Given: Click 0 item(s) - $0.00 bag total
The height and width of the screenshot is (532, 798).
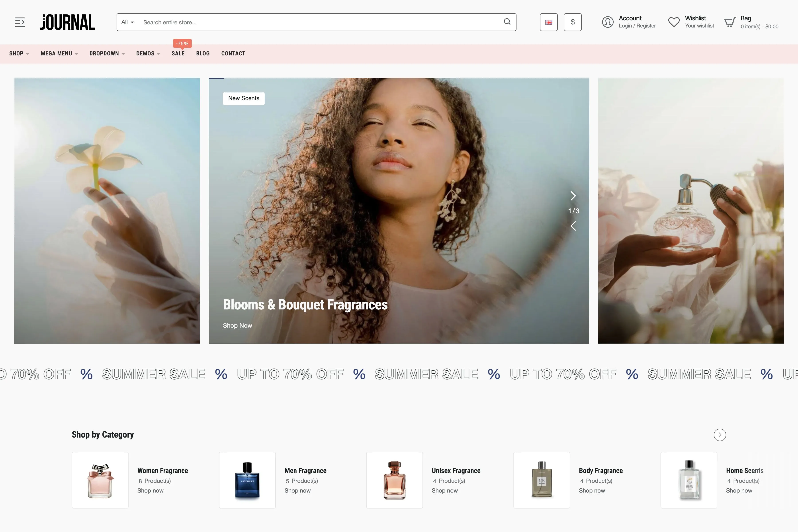Looking at the screenshot, I should point(759,26).
